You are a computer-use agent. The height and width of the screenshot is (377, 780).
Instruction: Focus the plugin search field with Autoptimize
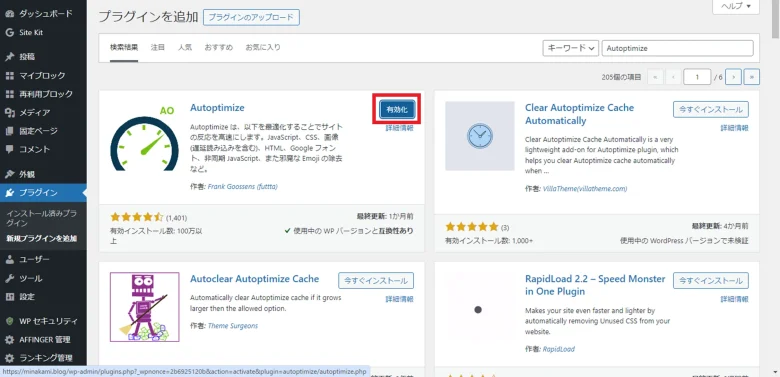tap(678, 48)
